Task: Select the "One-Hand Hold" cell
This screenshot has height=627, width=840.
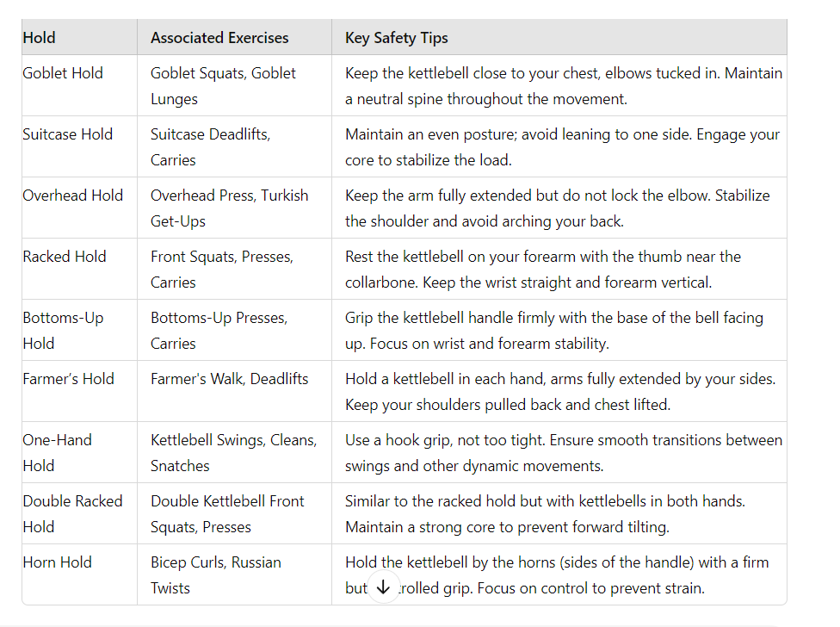Action: click(x=57, y=452)
